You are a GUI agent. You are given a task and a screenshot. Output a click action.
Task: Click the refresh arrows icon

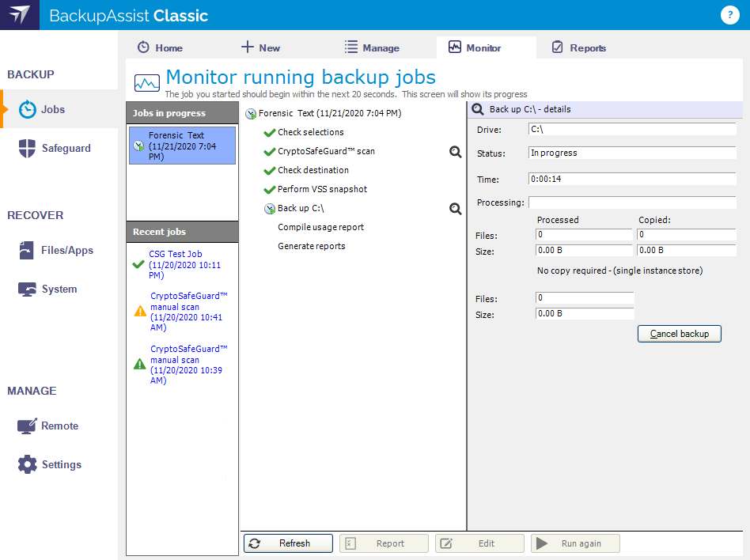click(255, 543)
